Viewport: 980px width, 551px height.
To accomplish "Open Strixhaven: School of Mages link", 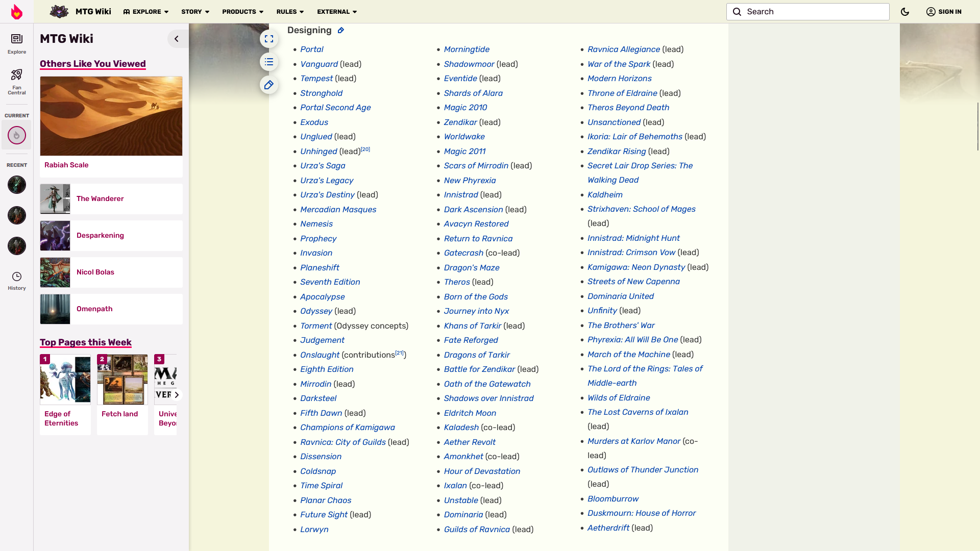I will tap(642, 209).
